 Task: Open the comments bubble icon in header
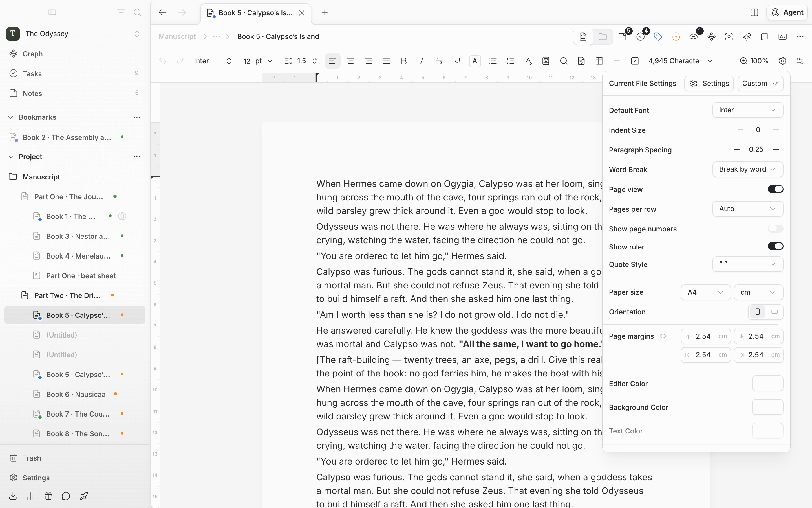click(x=765, y=36)
